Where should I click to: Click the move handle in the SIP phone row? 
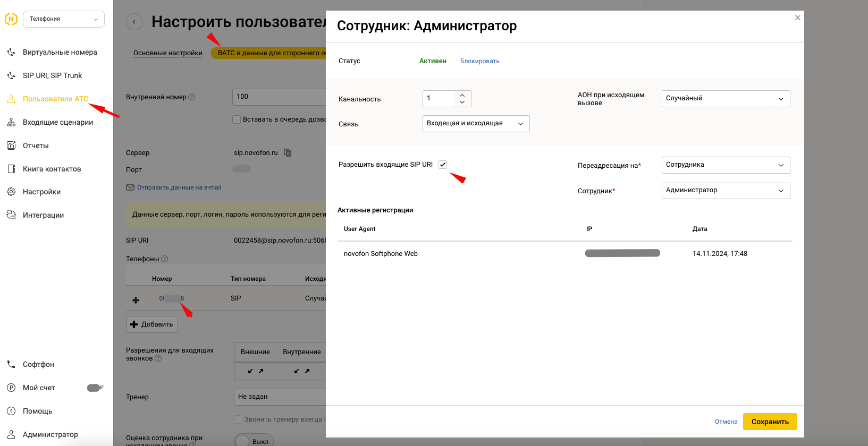[x=136, y=301]
